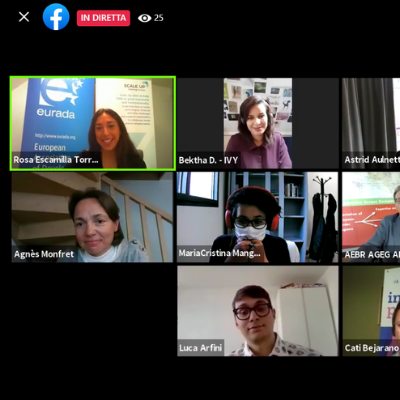400x400 pixels.
Task: Click the Astrid Aulnett name label
Action: 372,160
